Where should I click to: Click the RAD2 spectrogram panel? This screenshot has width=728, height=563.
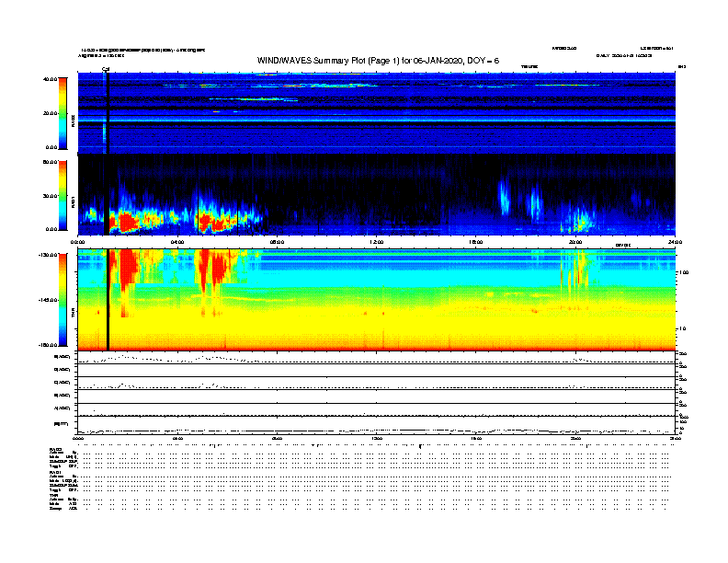[x=377, y=113]
